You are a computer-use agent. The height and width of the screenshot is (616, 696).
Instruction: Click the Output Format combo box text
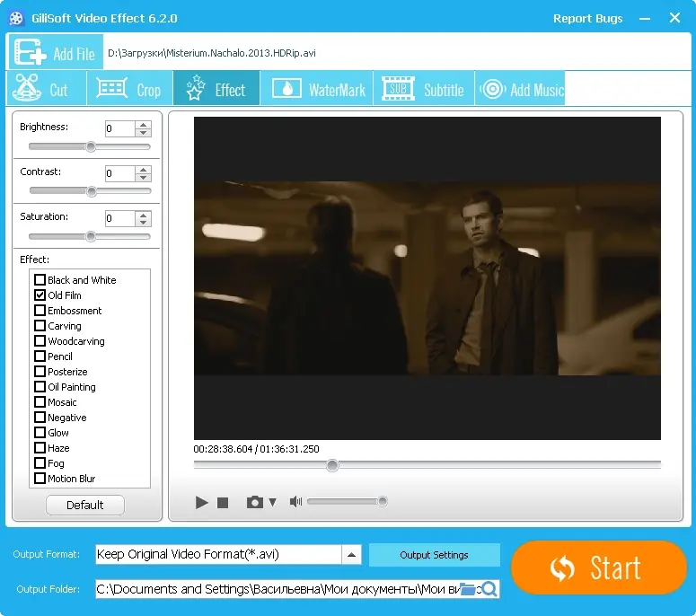point(218,554)
